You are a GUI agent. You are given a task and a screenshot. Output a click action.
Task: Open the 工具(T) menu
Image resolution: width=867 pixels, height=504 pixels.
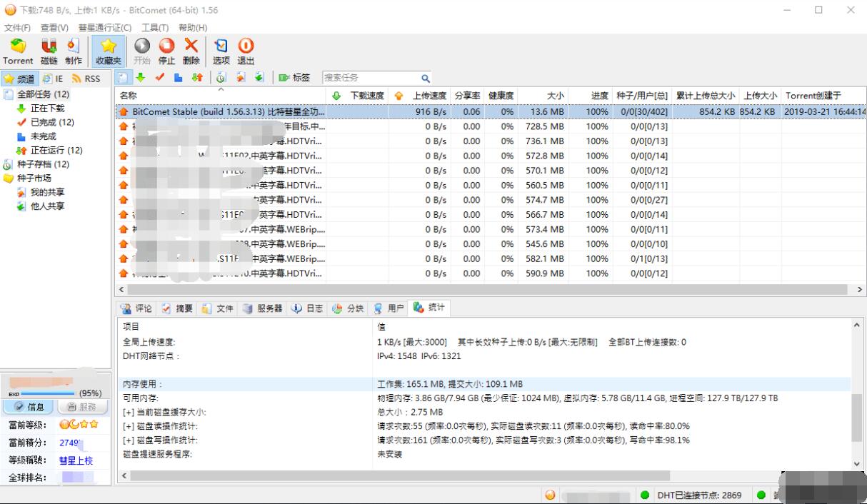[x=155, y=28]
